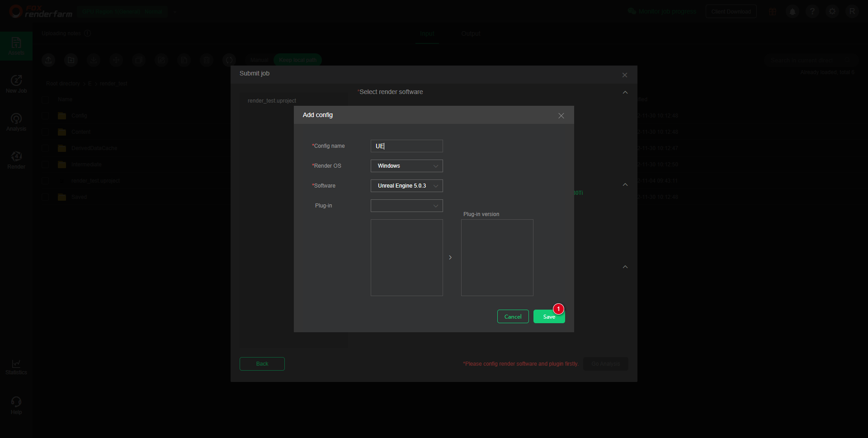The height and width of the screenshot is (438, 868).
Task: Click the rename toolbar icon
Action: coord(161,60)
